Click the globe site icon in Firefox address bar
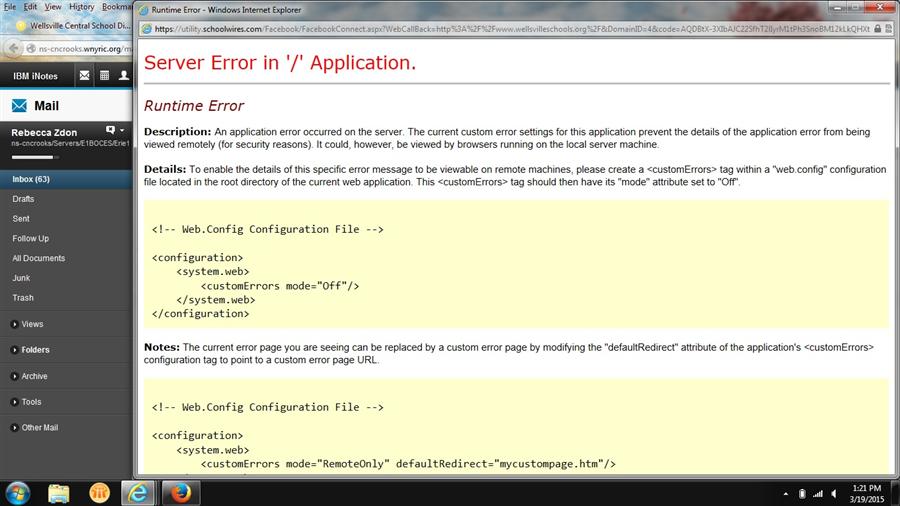Screen dimensions: 900x506 pyautogui.click(x=32, y=49)
